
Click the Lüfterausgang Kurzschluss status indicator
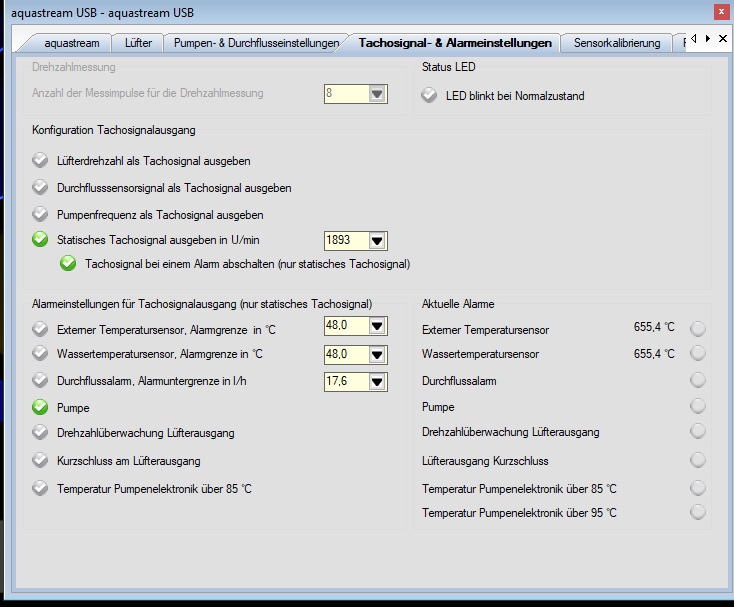click(x=697, y=460)
